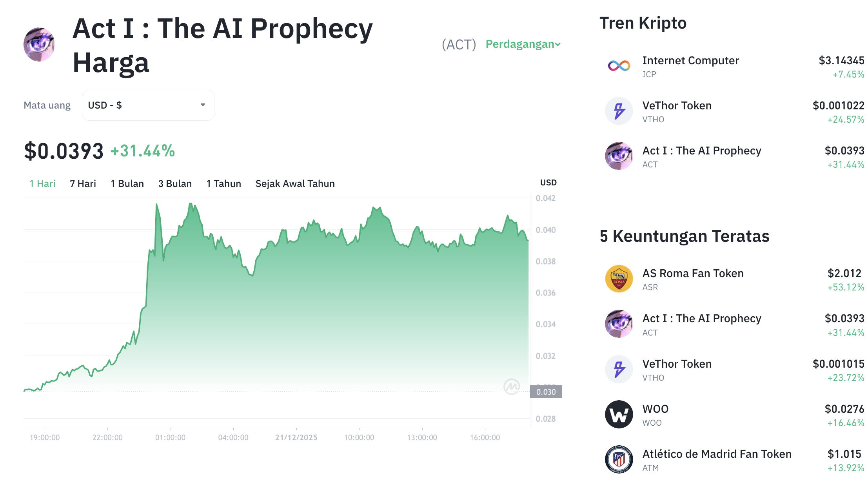This screenshot has width=868, height=479.
Task: Click the ACT token icon in Keuntungan Teratas
Action: (619, 324)
